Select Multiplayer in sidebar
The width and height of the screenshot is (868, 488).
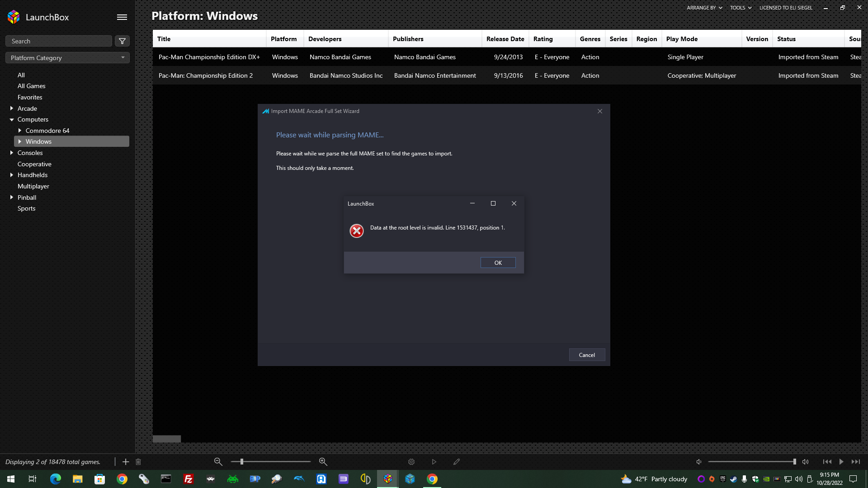(x=33, y=186)
